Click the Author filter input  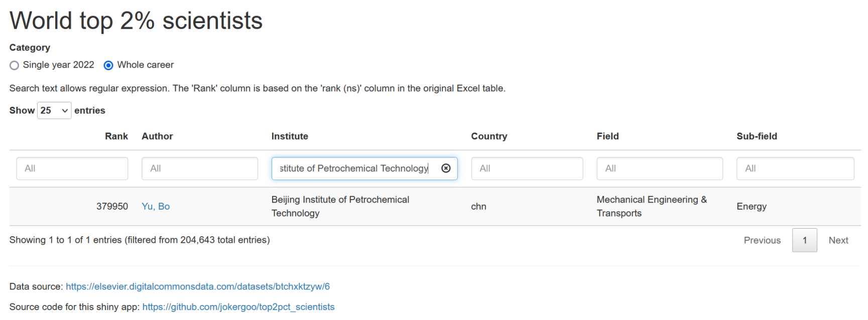(x=199, y=169)
